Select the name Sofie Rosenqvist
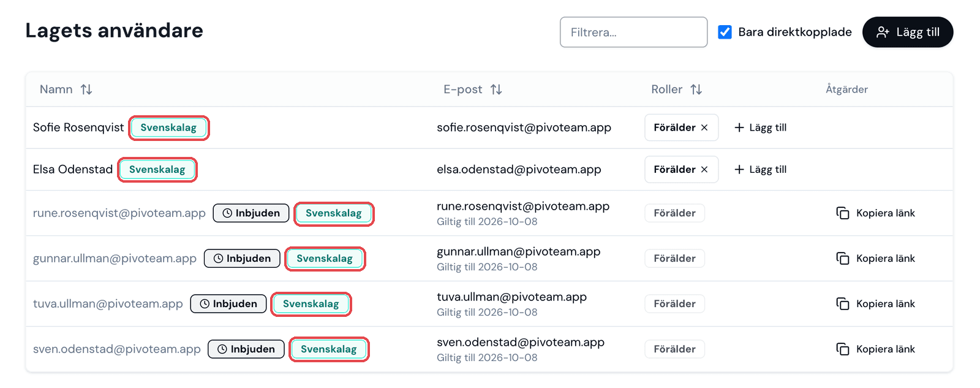 78,127
